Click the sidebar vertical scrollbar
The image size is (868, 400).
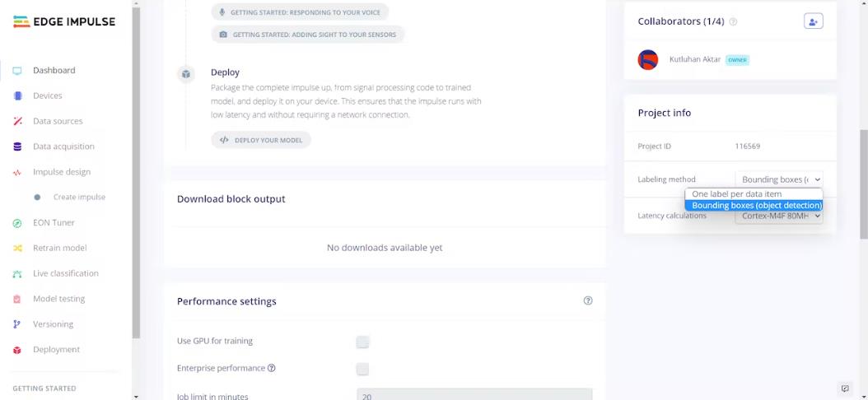(x=136, y=173)
